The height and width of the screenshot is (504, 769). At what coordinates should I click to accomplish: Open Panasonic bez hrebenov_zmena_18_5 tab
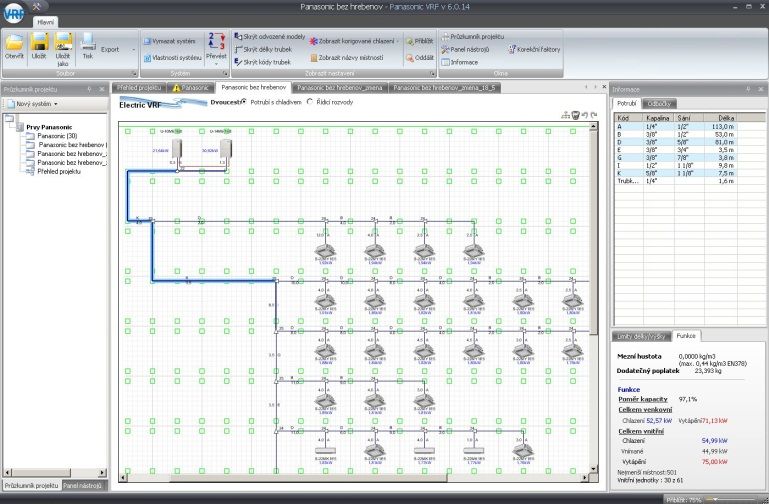point(444,88)
